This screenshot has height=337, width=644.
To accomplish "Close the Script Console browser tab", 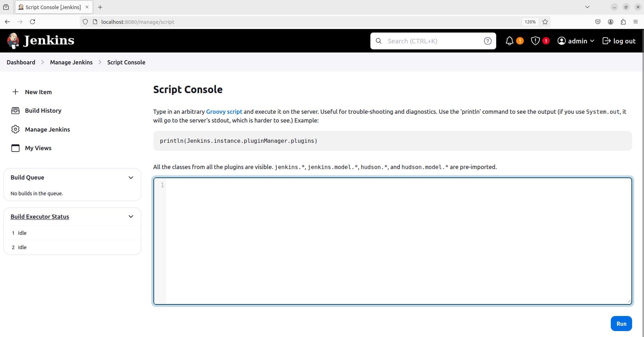I will click(x=87, y=7).
